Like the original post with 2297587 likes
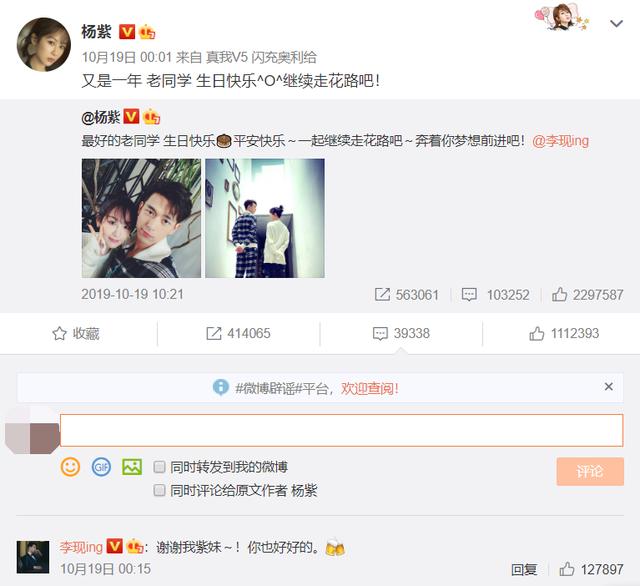This screenshot has width=640, height=586. point(587,295)
